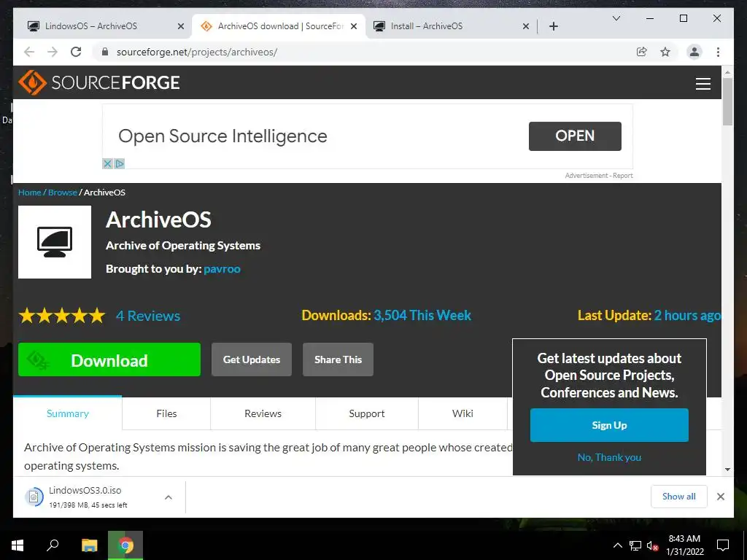Click the LindowsOS3.0.iso download file icon

pos(34,497)
